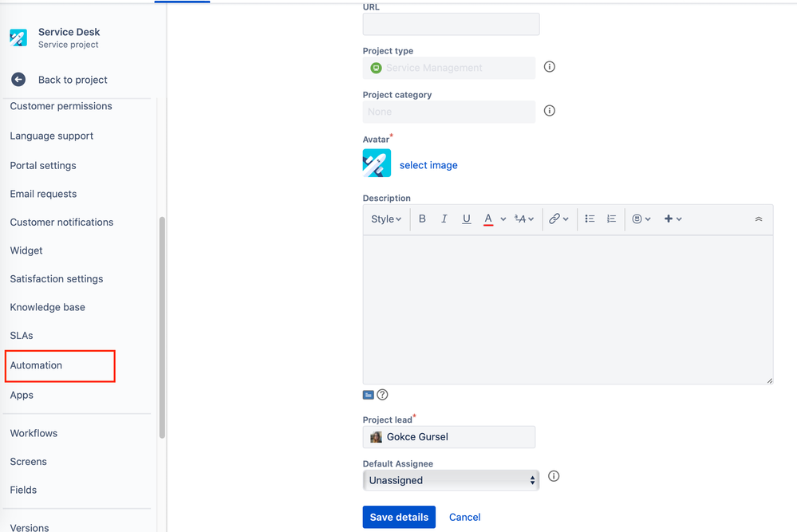Open the more formatting options dropdown

tap(524, 219)
